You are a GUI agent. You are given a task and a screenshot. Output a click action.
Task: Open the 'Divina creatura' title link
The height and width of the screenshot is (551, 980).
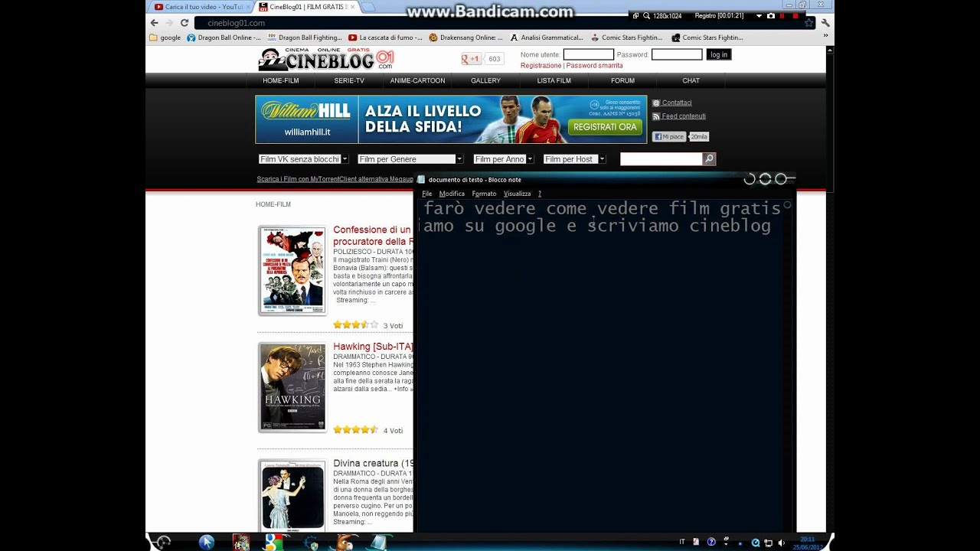[x=373, y=463]
